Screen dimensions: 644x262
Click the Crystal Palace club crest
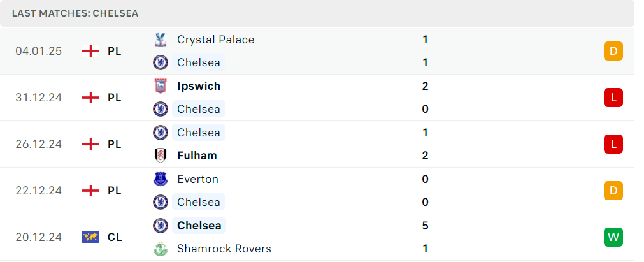coord(160,40)
